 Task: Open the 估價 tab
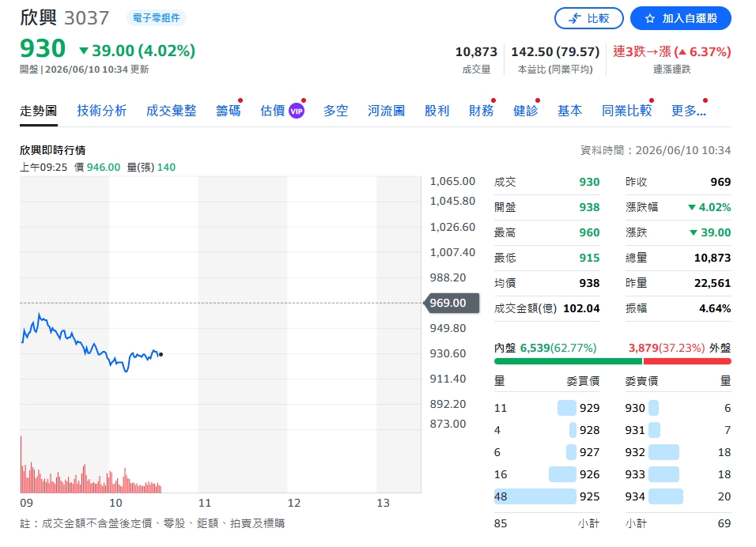pos(272,111)
